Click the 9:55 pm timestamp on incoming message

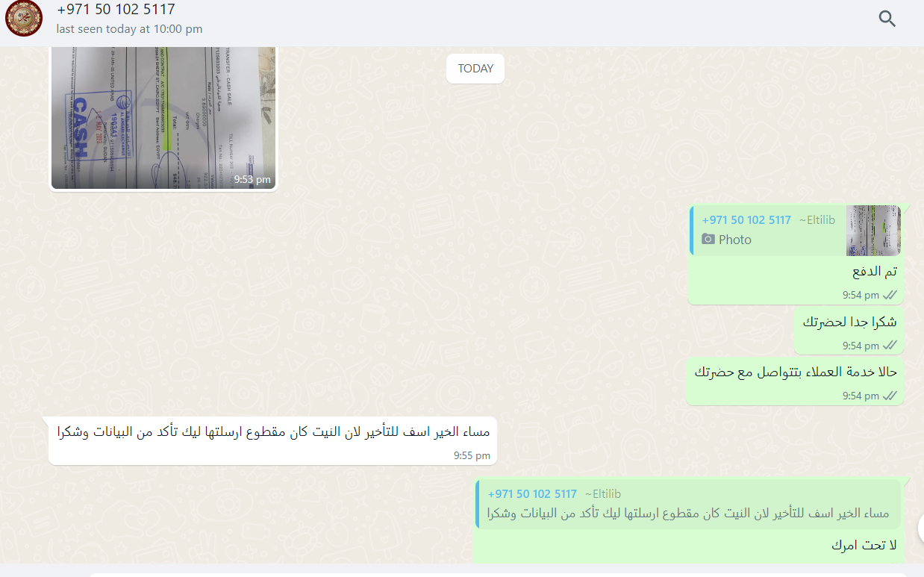(472, 455)
